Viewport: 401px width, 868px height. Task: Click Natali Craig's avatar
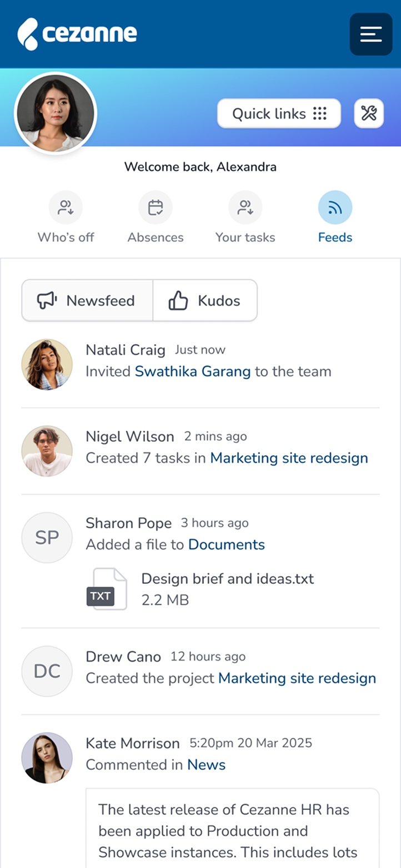click(47, 365)
